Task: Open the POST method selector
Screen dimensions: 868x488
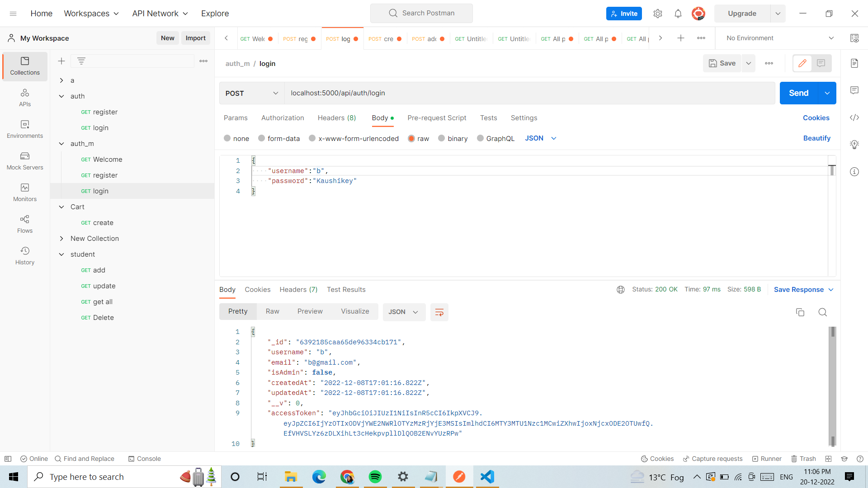Action: pyautogui.click(x=251, y=93)
